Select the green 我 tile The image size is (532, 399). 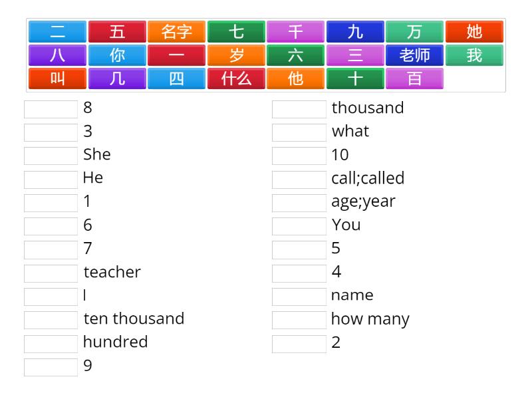pyautogui.click(x=474, y=55)
